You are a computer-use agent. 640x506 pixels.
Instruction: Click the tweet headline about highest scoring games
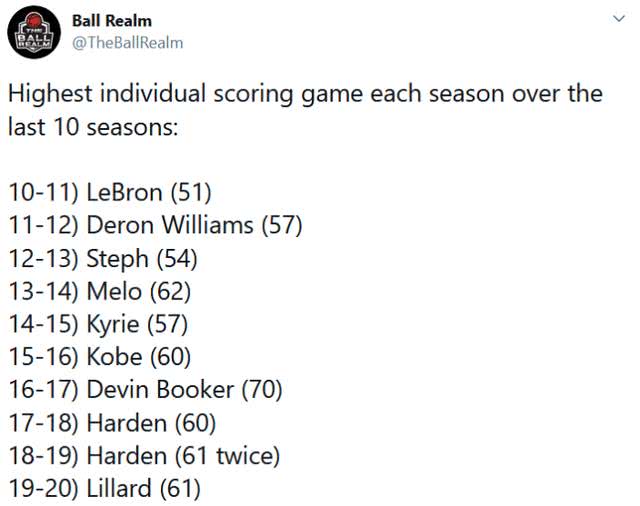tap(305, 110)
